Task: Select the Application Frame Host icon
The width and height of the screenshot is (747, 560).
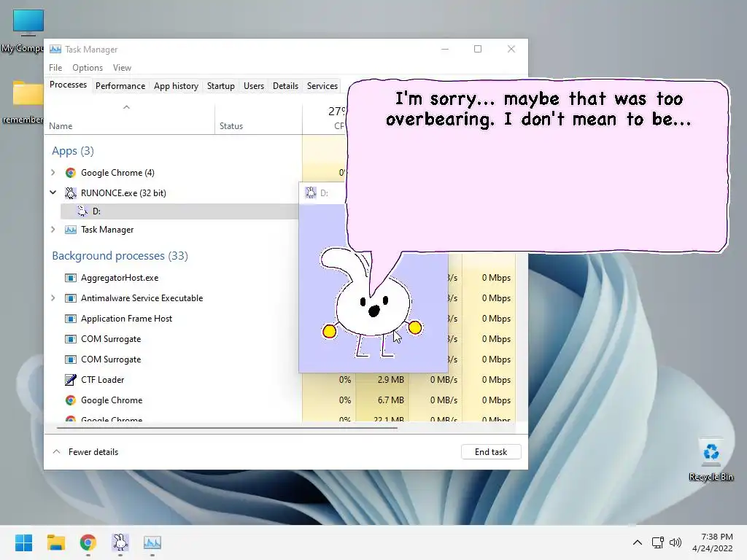Action: pos(71,319)
